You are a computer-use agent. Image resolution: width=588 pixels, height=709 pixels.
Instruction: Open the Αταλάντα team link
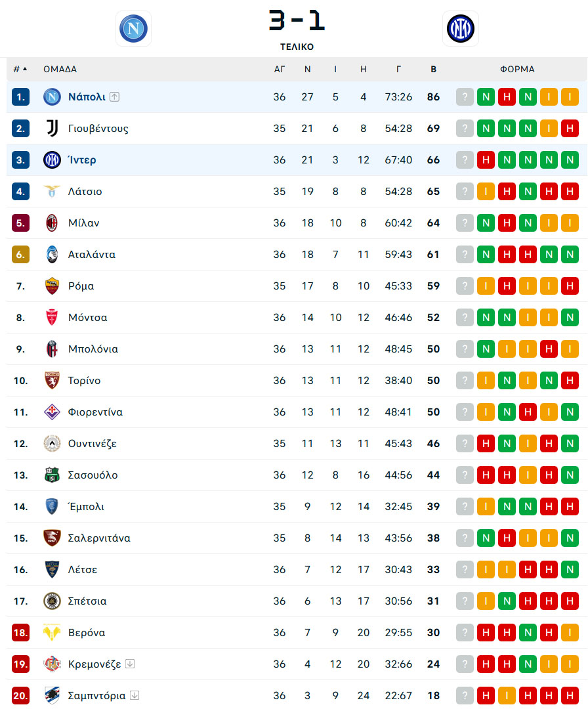click(92, 255)
